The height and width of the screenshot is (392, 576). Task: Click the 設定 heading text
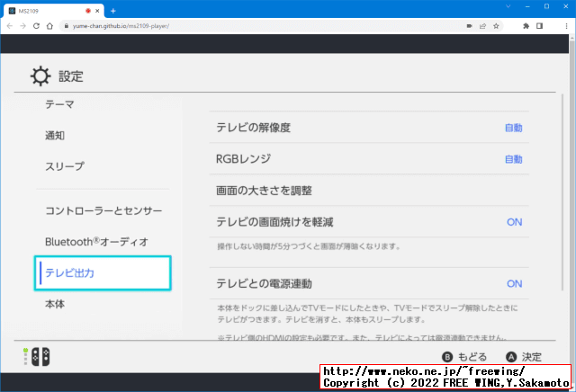pos(71,76)
